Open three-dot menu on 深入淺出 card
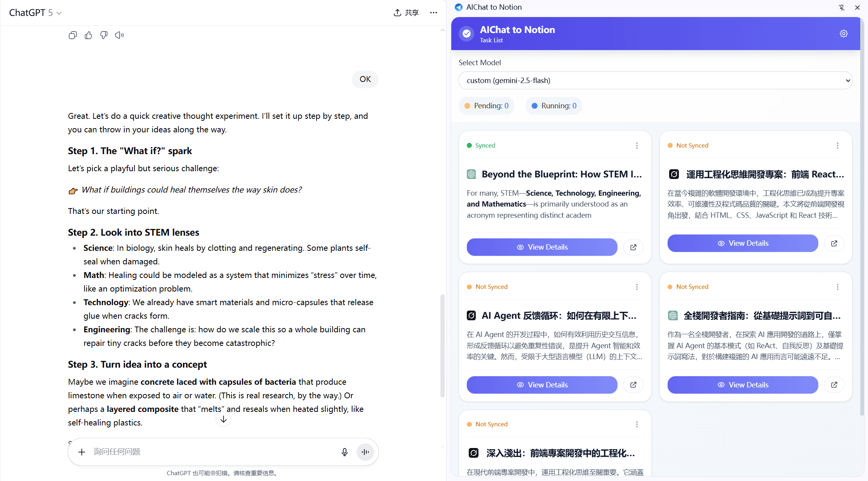Image resolution: width=868 pixels, height=481 pixels. point(637,424)
